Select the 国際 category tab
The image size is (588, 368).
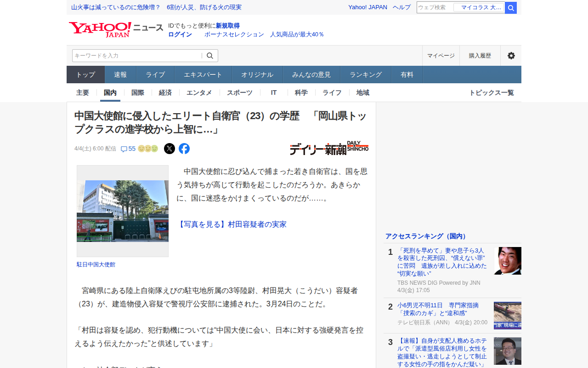(138, 92)
